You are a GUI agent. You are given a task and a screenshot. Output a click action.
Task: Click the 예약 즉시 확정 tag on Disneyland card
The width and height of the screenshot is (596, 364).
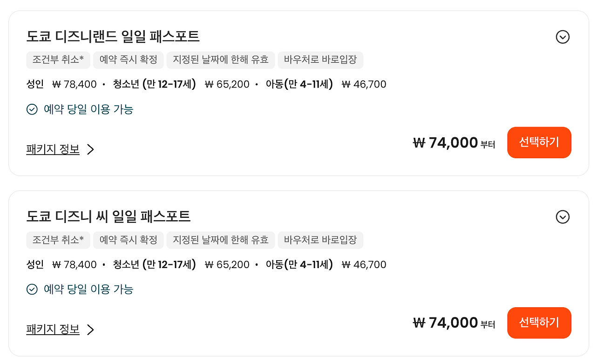tap(129, 60)
